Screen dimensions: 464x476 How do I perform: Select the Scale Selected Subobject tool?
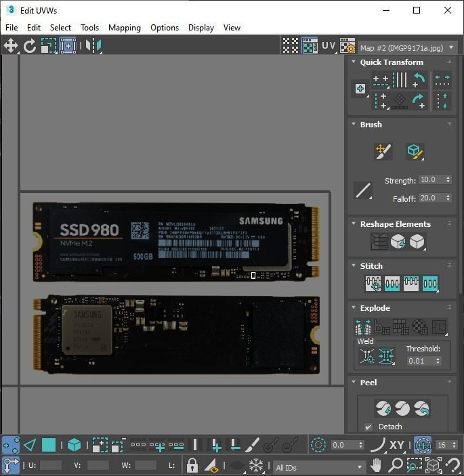(49, 46)
